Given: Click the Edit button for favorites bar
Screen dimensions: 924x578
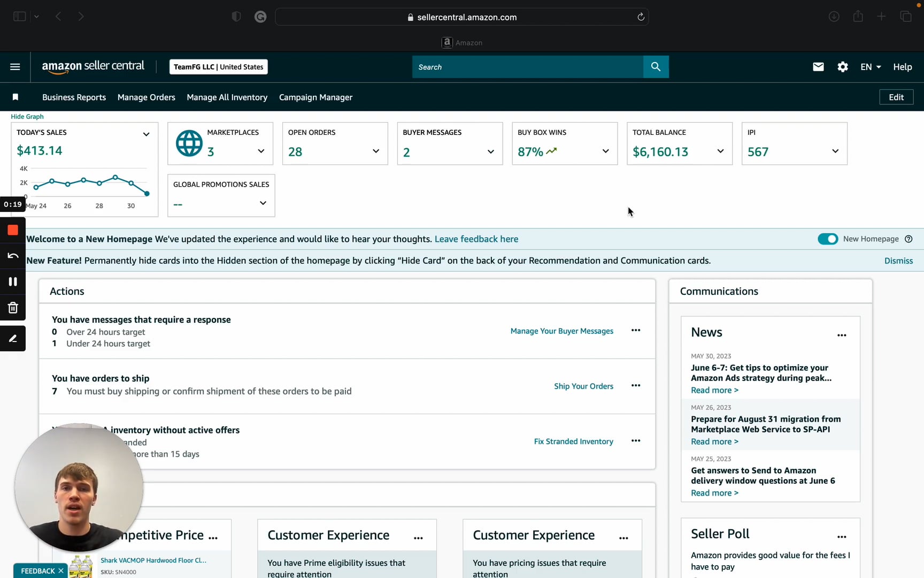Looking at the screenshot, I should [896, 97].
